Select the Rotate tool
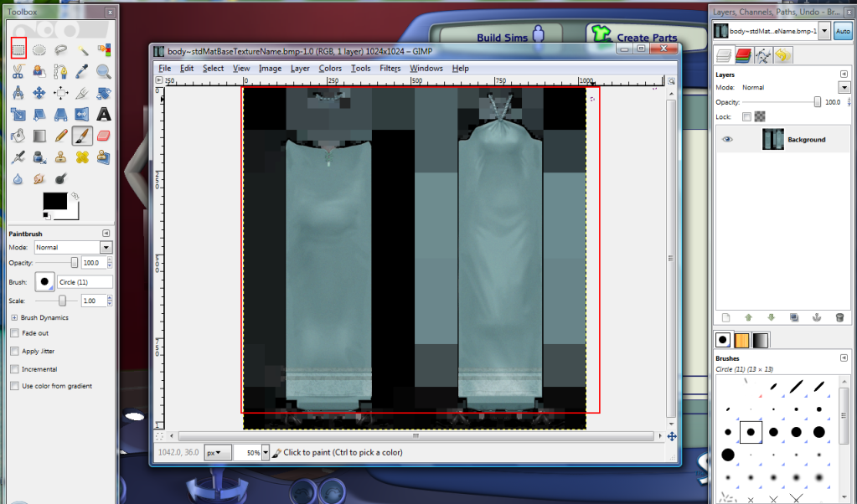Viewport: 857px width, 504px height. point(103,93)
